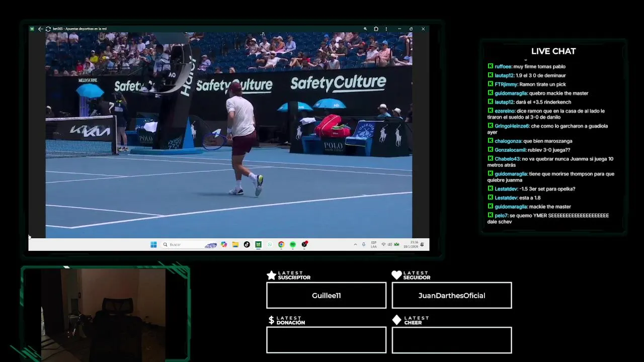This screenshot has height=362, width=644.
Task: Open the zoom magnifier icon in bet365 title bar
Action: [365, 29]
